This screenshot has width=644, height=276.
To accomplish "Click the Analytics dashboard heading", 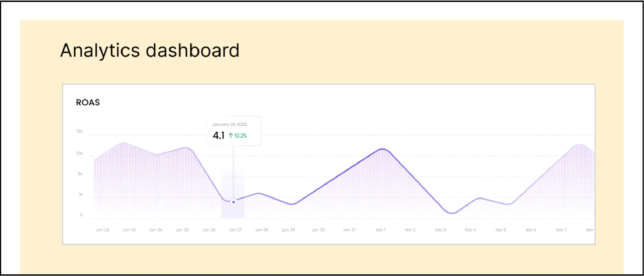I will 150,51.
